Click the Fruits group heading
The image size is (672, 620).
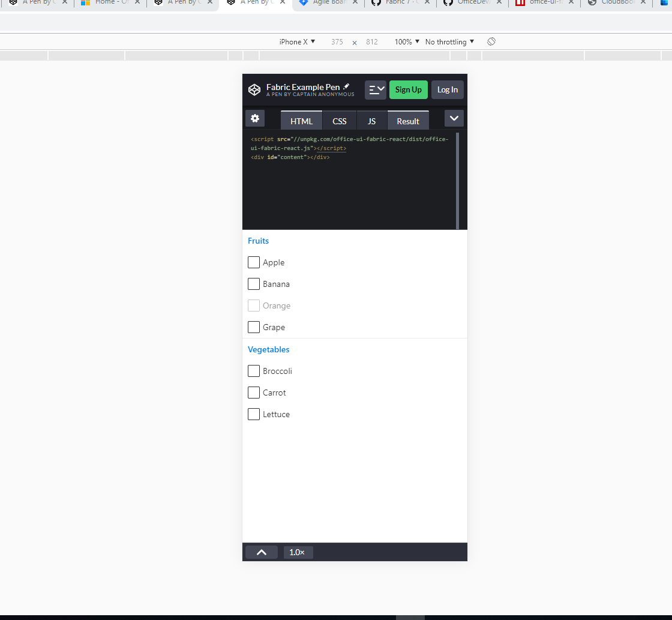pyautogui.click(x=258, y=241)
